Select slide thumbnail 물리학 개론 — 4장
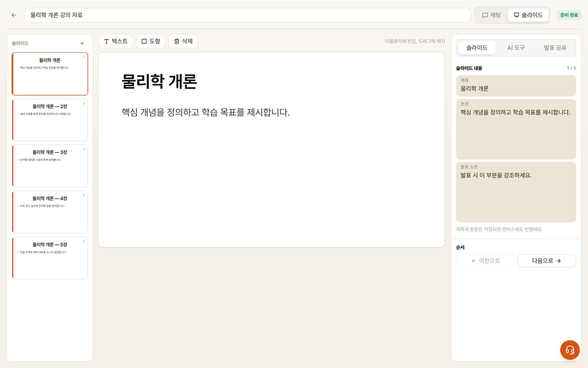This screenshot has height=368, width=588. [50, 212]
